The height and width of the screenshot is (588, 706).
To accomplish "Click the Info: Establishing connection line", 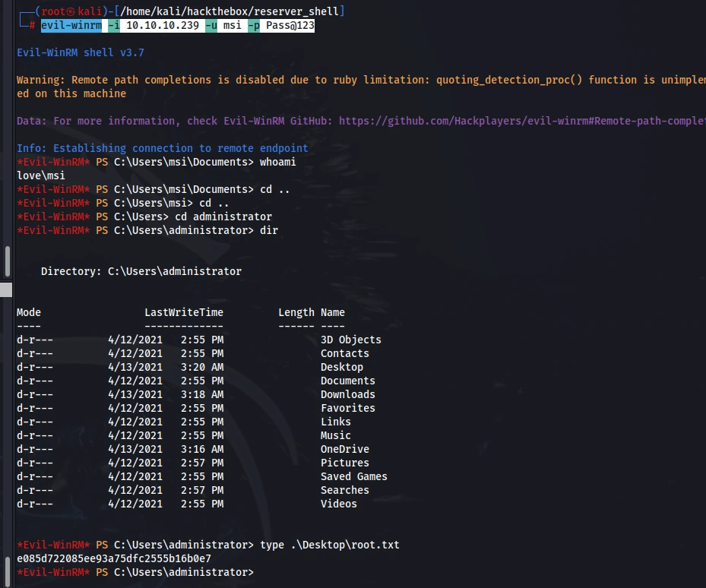I will [x=163, y=148].
